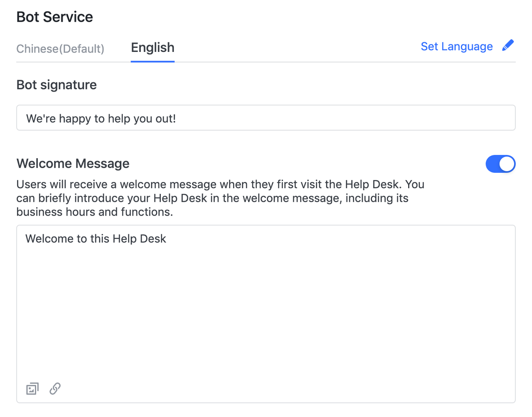Open the Set Language link
Image resolution: width=532 pixels, height=417 pixels.
point(456,47)
